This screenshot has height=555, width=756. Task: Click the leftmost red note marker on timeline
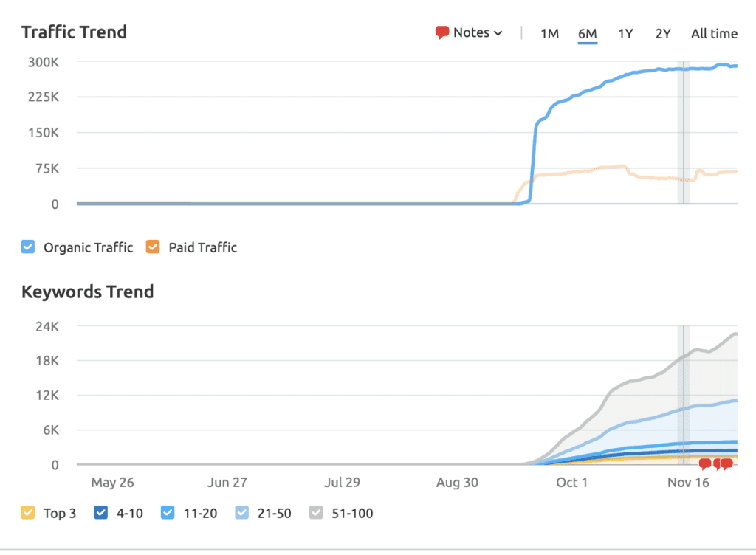(x=705, y=464)
